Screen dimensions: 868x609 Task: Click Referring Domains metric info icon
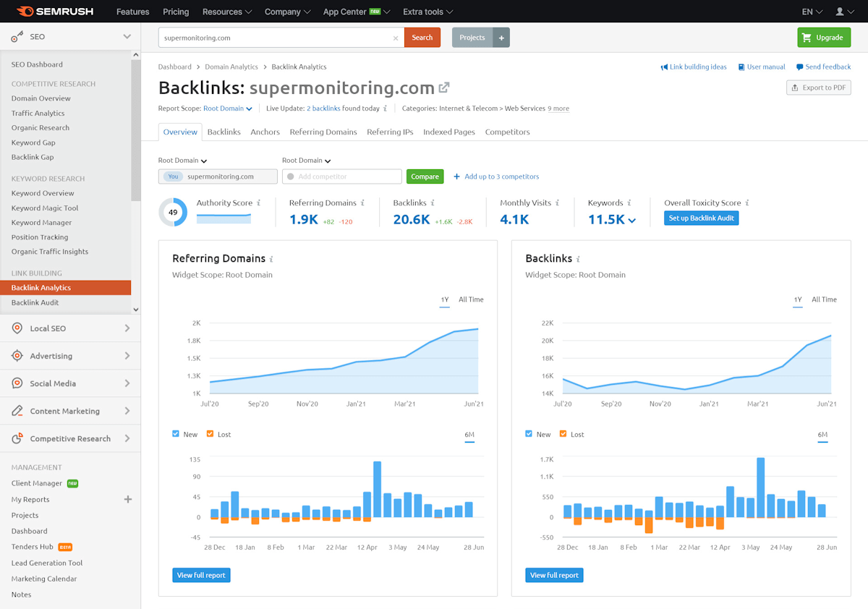pos(362,203)
